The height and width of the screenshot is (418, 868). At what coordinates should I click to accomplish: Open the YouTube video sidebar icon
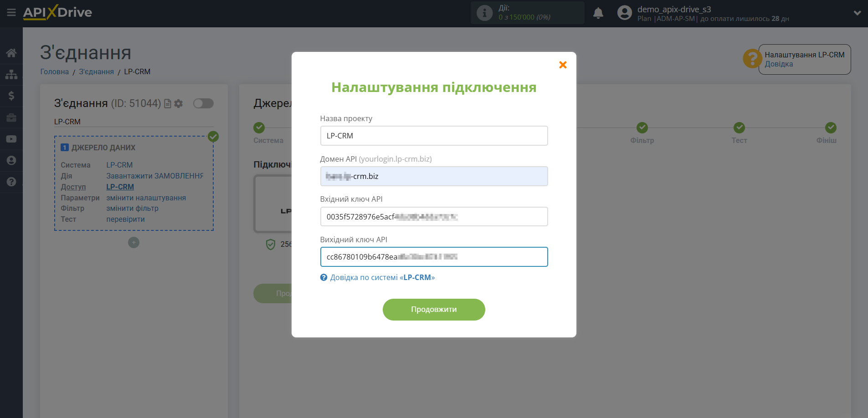coord(11,139)
